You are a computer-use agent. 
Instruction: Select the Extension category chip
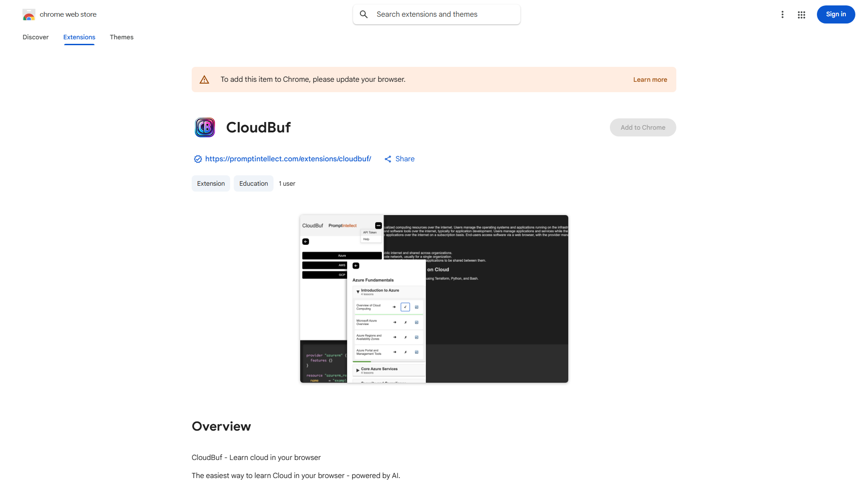[x=211, y=183]
